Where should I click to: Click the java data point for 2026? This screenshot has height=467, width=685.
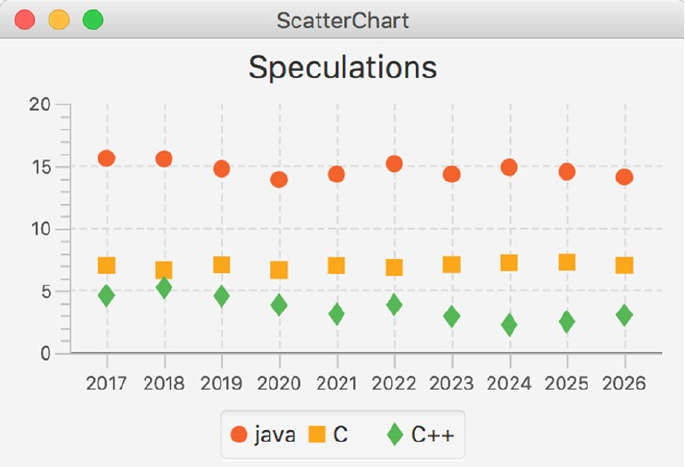click(x=624, y=177)
